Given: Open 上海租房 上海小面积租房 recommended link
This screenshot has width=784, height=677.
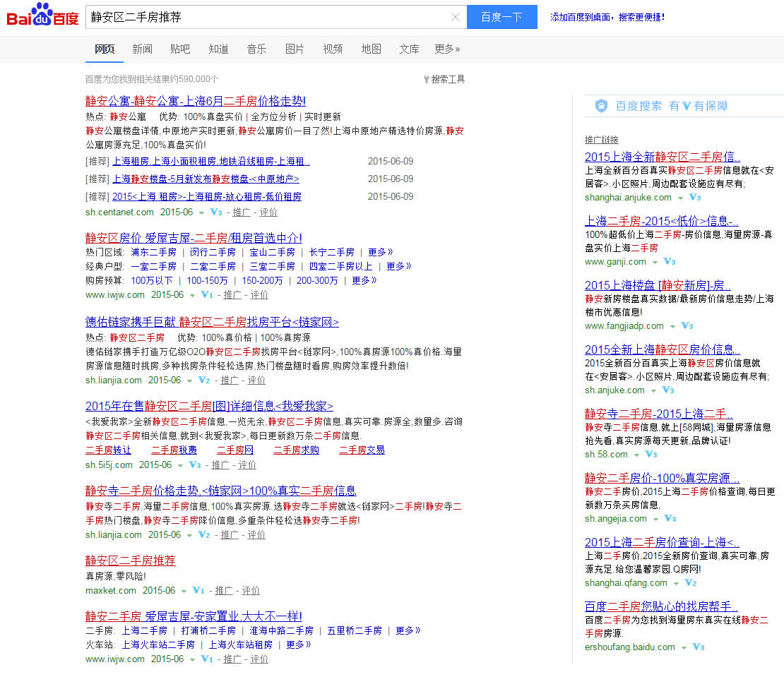Looking at the screenshot, I should click(x=211, y=162).
